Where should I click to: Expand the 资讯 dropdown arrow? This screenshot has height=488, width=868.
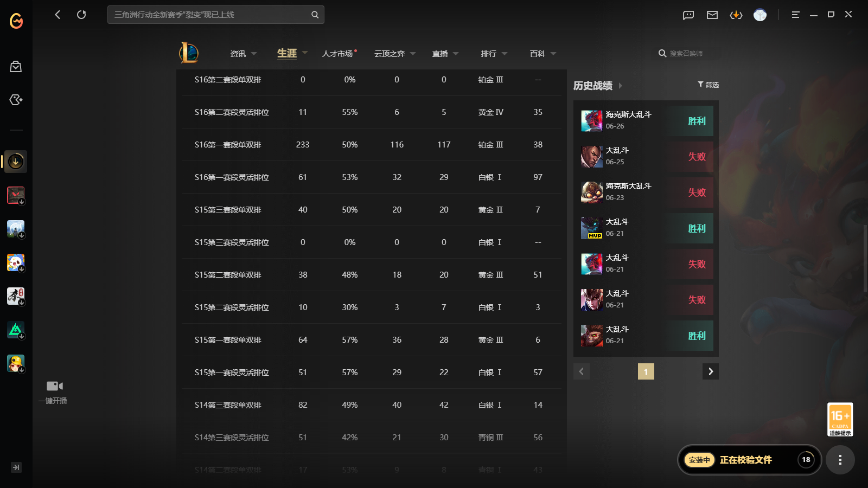click(x=254, y=54)
